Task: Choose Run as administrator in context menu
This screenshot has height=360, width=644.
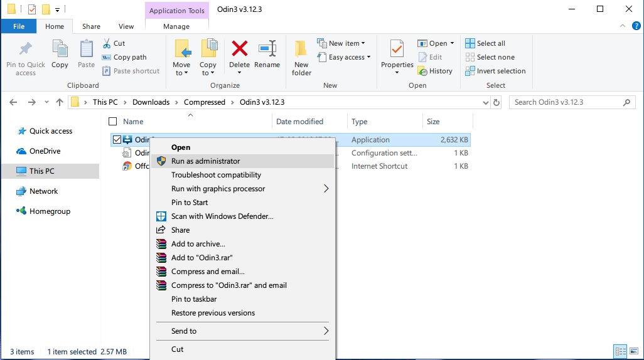Action: pos(242,161)
